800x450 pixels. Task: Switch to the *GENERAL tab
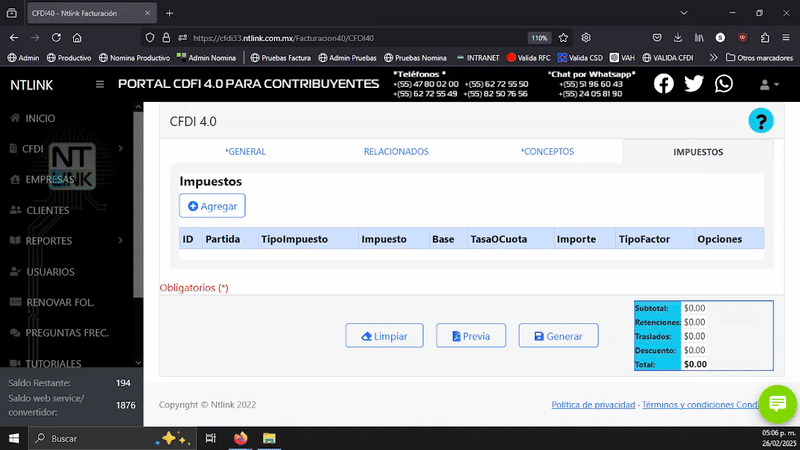point(245,152)
